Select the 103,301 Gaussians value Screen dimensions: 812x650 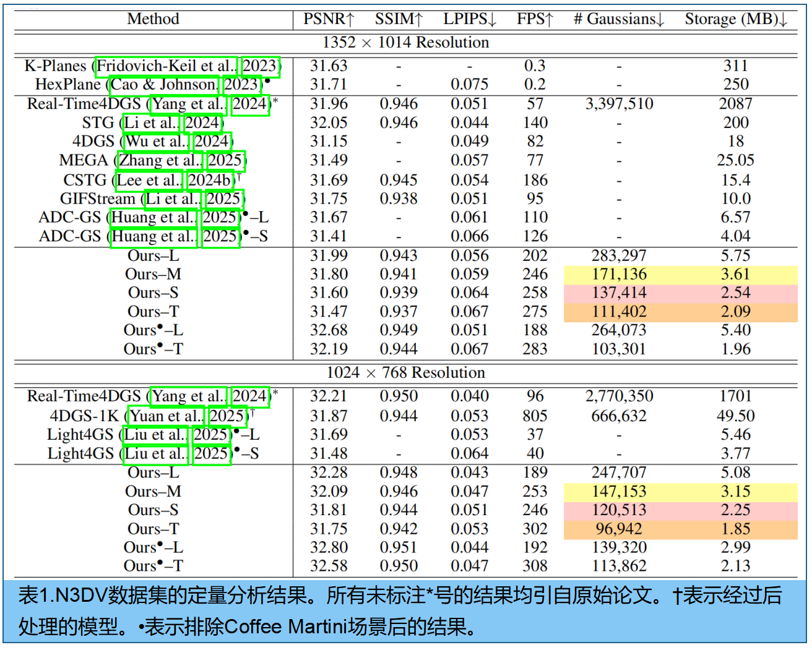click(619, 349)
